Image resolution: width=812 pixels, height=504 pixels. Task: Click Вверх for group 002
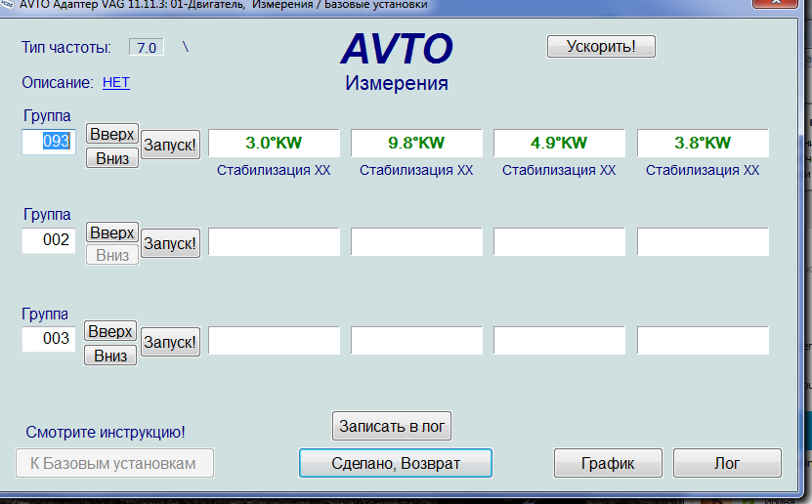tap(112, 232)
